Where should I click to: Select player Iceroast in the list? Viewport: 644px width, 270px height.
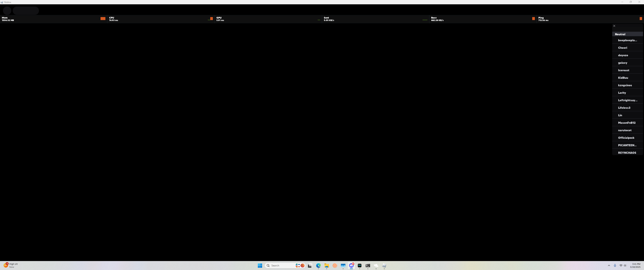click(627, 70)
